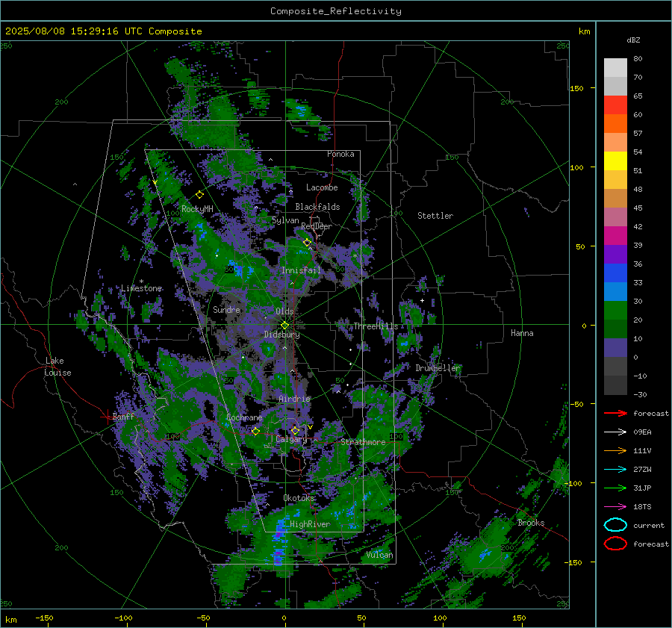This screenshot has height=628, width=672.
Task: Click the Lacombe city label
Action: coord(322,187)
